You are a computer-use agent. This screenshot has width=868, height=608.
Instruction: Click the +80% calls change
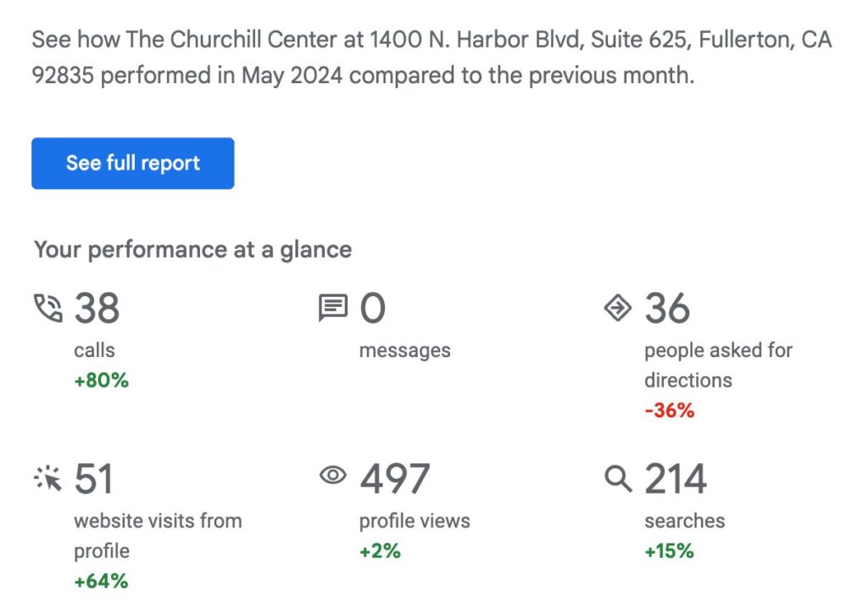tap(101, 381)
